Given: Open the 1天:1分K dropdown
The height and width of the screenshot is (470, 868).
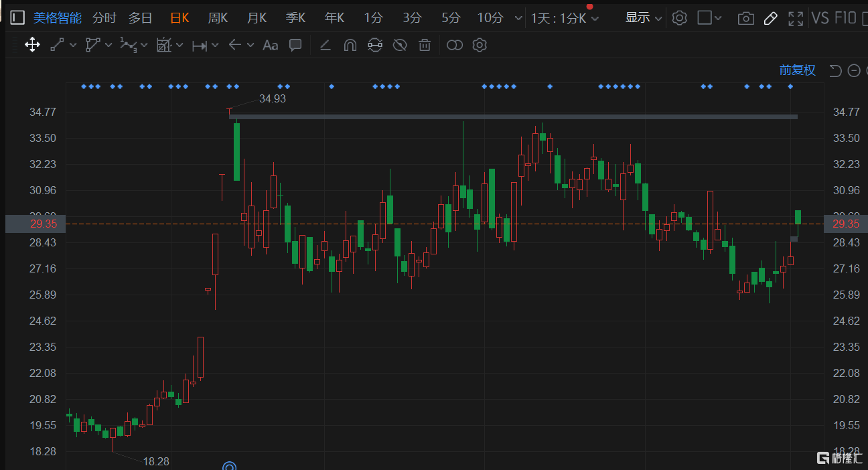Looking at the screenshot, I should pos(565,19).
